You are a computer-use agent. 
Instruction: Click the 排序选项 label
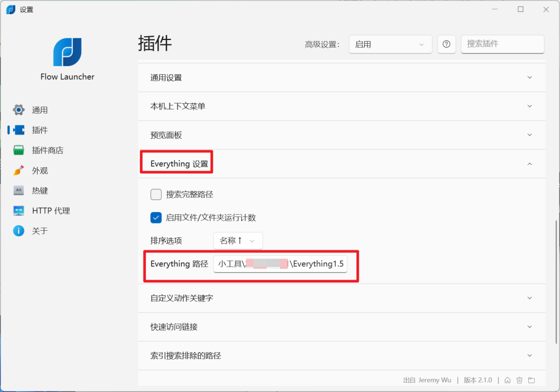(166, 241)
